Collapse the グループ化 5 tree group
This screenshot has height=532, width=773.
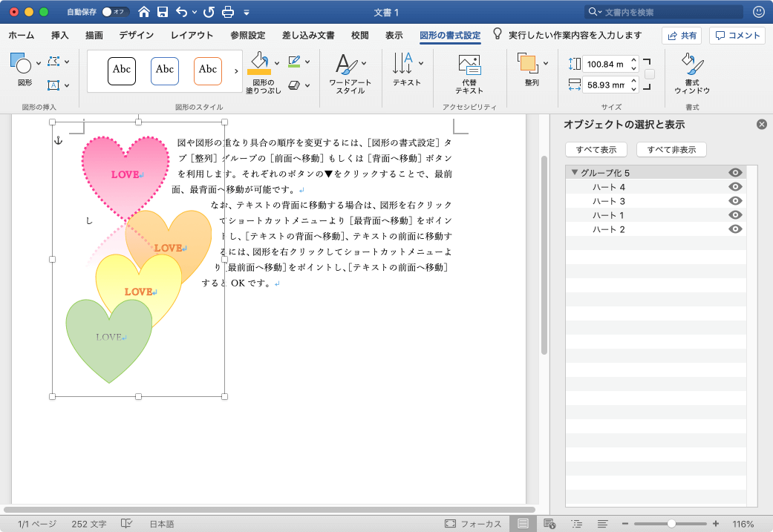coord(574,173)
